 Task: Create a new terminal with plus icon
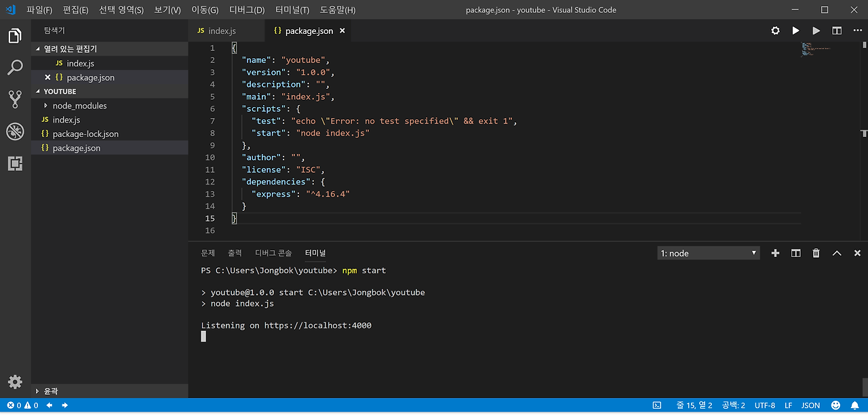[x=776, y=253]
